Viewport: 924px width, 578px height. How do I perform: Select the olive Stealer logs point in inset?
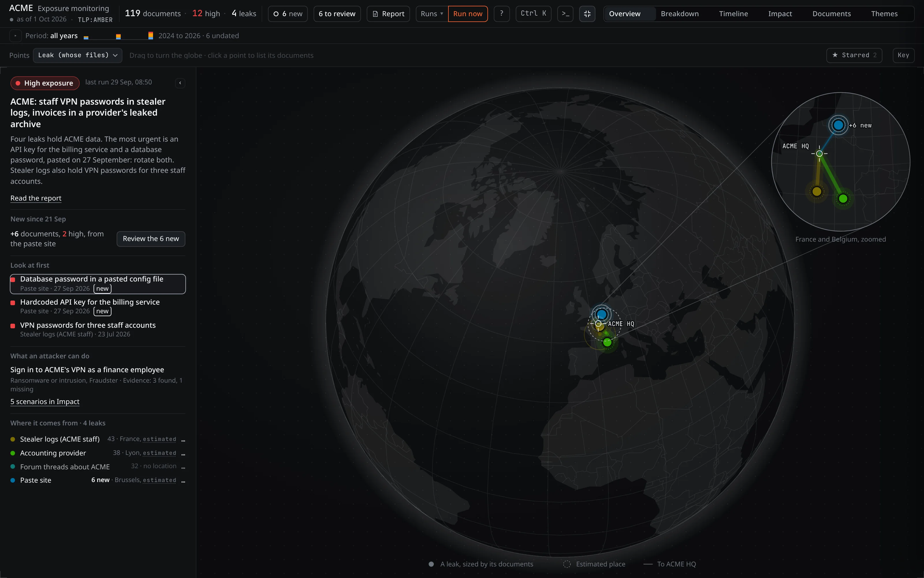(x=817, y=191)
